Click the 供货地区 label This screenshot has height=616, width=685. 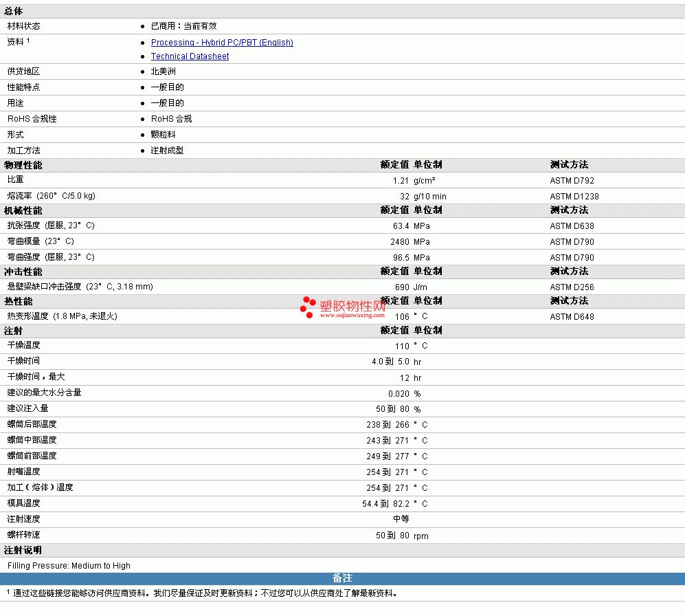point(23,71)
